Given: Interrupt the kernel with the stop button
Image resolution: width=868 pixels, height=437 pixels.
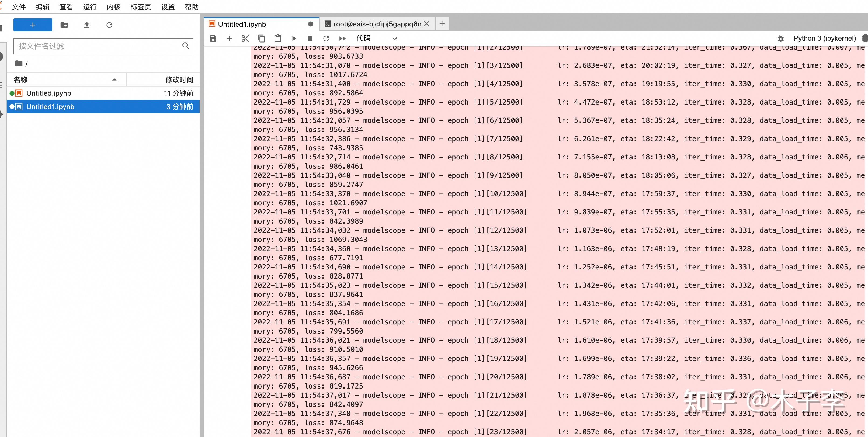Looking at the screenshot, I should (310, 39).
